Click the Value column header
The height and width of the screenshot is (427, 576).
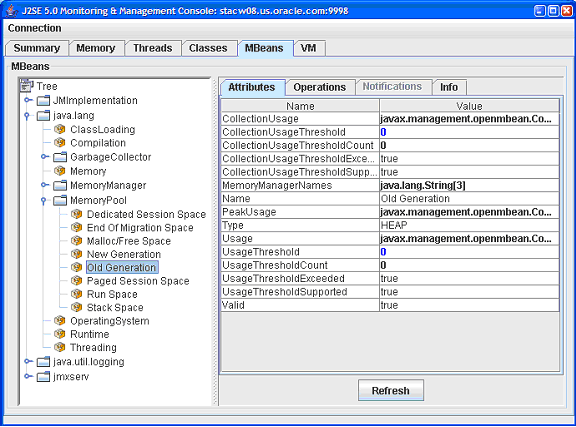click(469, 106)
